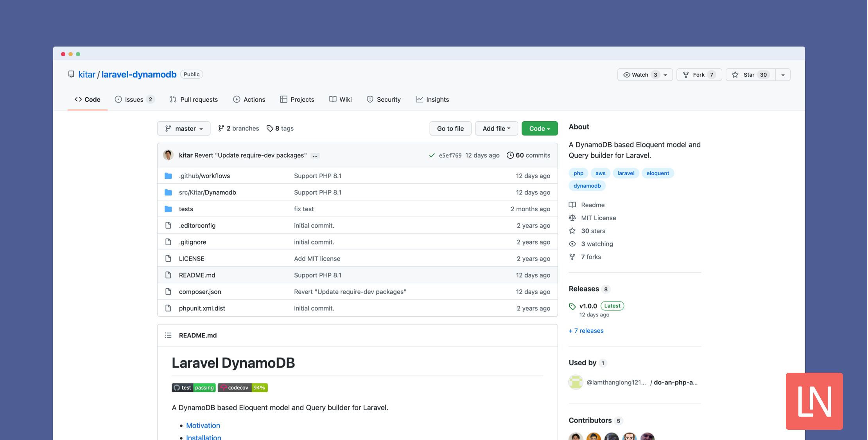Click the MIT License scale icon
Image resolution: width=868 pixels, height=440 pixels.
coord(572,218)
